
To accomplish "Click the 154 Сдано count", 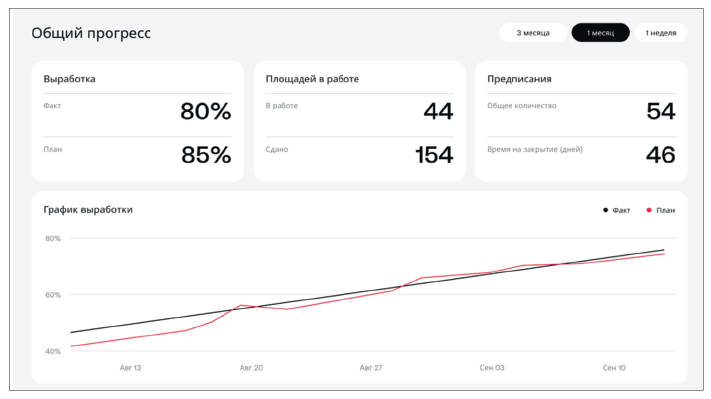I will pyautogui.click(x=434, y=155).
